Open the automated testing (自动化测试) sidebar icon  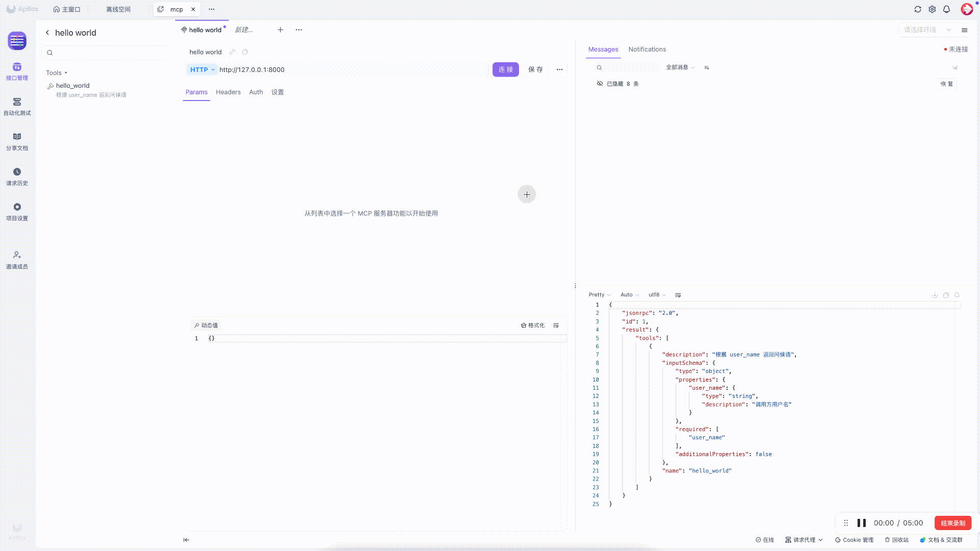tap(17, 107)
